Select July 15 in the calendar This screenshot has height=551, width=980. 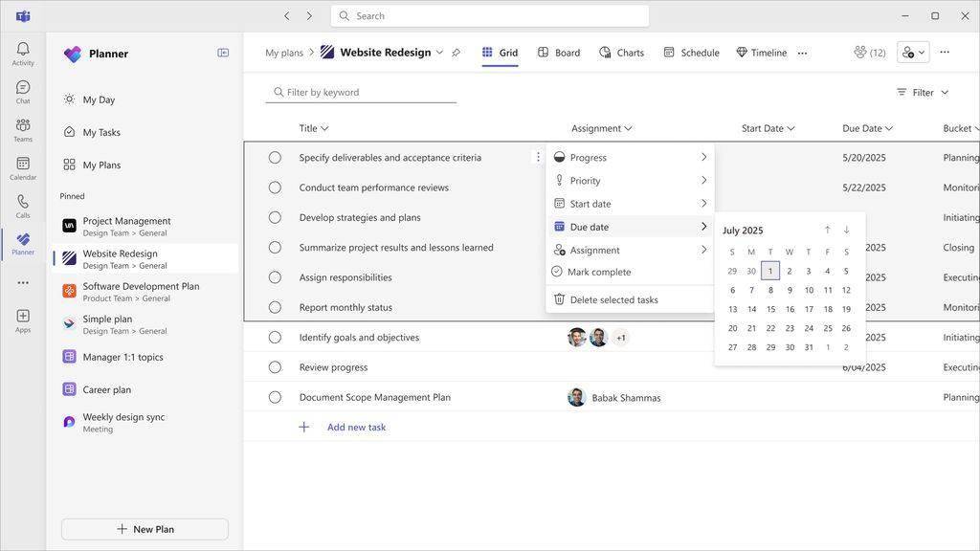coord(770,309)
